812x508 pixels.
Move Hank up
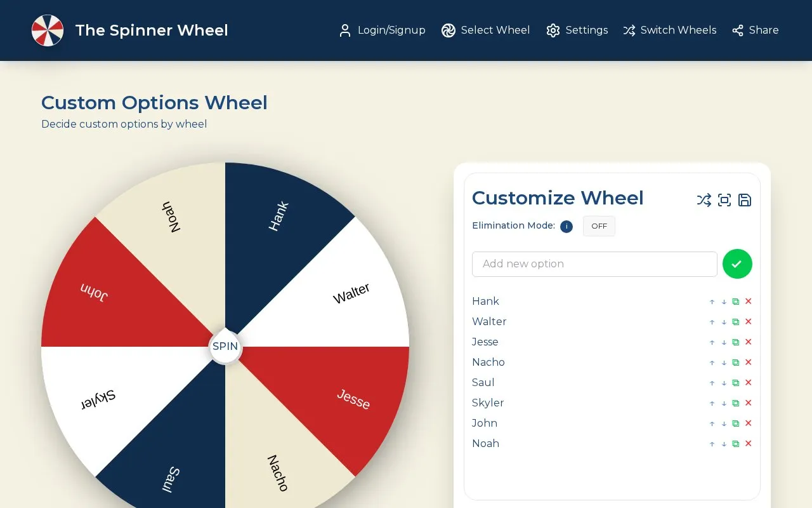[x=712, y=302]
